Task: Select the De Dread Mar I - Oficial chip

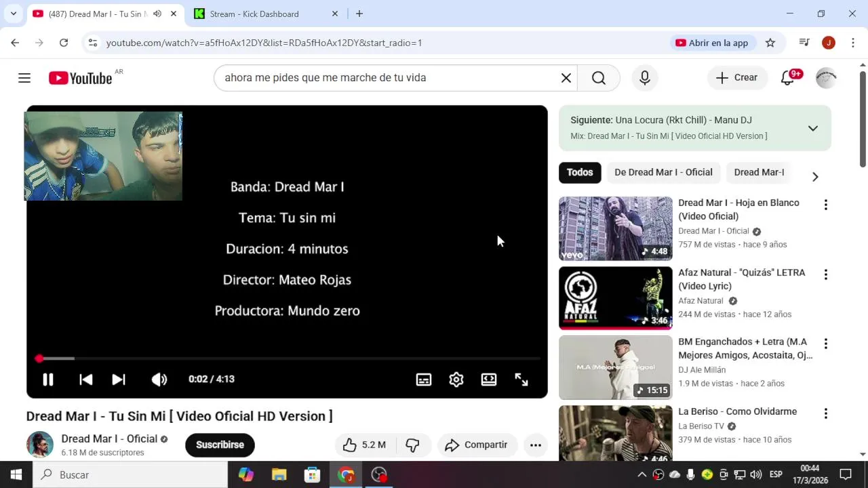Action: point(663,172)
